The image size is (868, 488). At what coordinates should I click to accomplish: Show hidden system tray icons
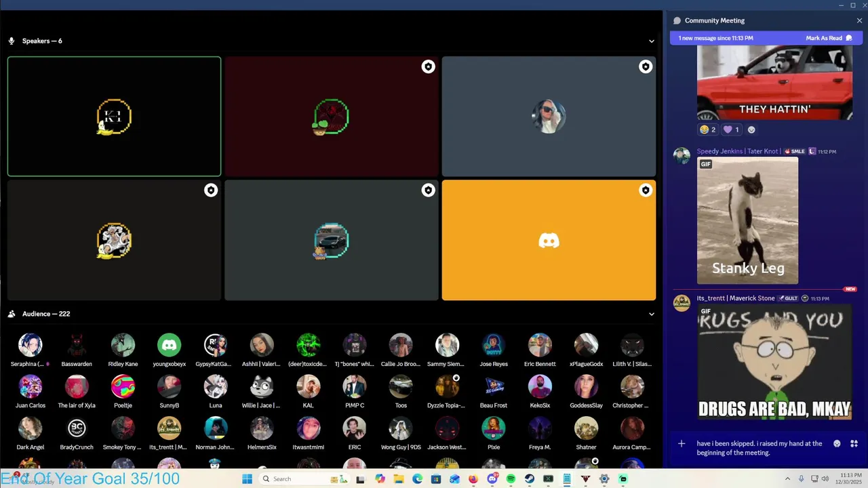(x=788, y=479)
